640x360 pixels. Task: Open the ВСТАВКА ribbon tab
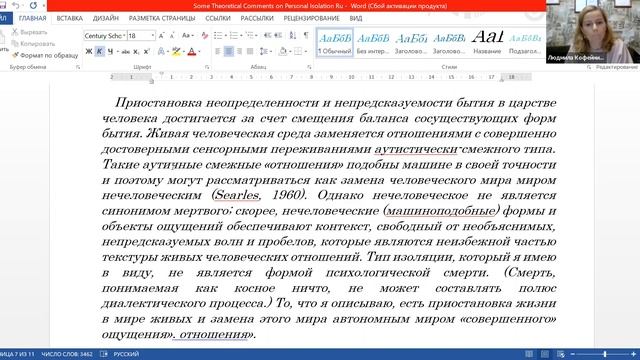coord(69,18)
